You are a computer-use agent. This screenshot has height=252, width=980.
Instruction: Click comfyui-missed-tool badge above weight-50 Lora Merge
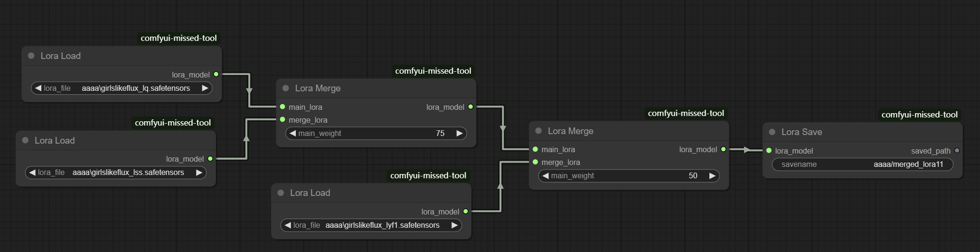686,113
